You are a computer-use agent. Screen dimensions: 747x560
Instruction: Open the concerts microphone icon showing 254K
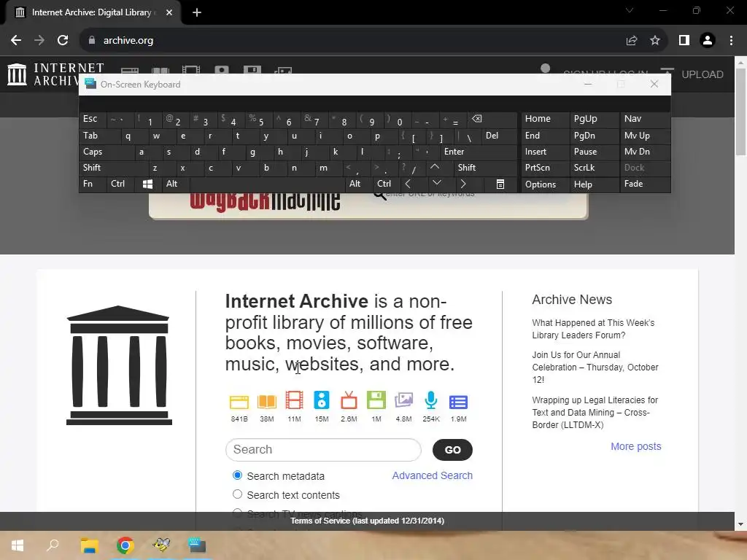click(x=430, y=400)
